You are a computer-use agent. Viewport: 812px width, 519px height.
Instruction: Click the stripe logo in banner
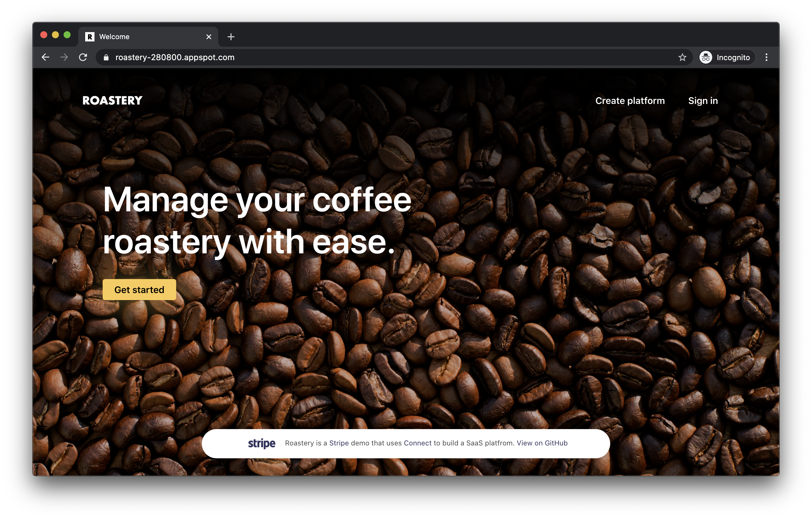point(262,443)
